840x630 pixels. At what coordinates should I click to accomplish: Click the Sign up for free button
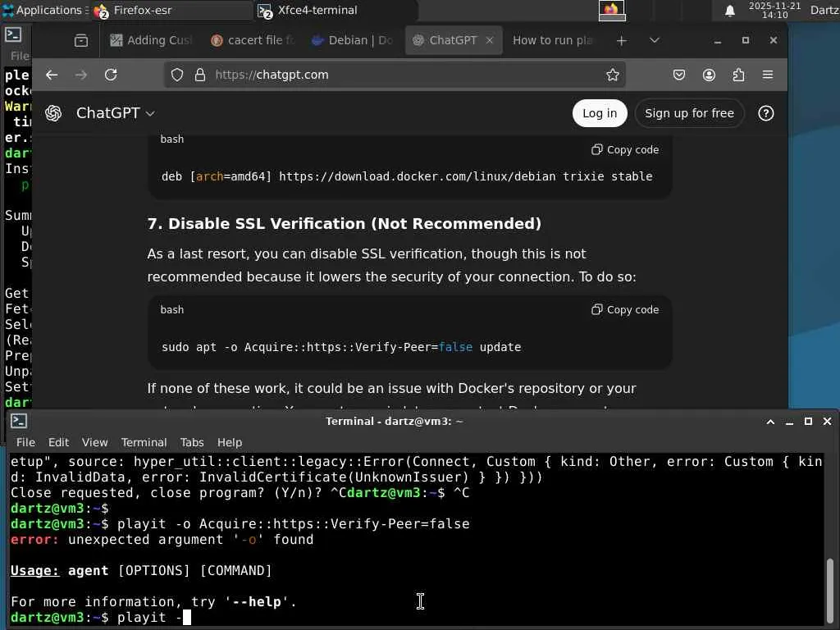[689, 113]
